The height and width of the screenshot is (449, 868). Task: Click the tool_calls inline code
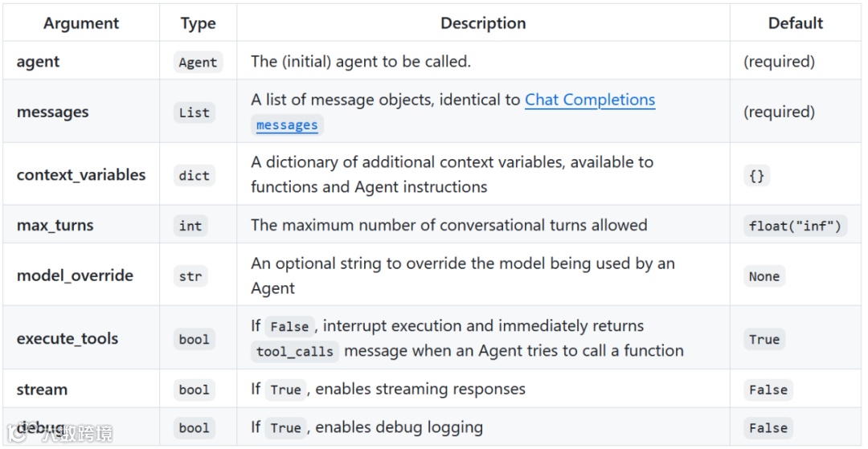pos(294,352)
